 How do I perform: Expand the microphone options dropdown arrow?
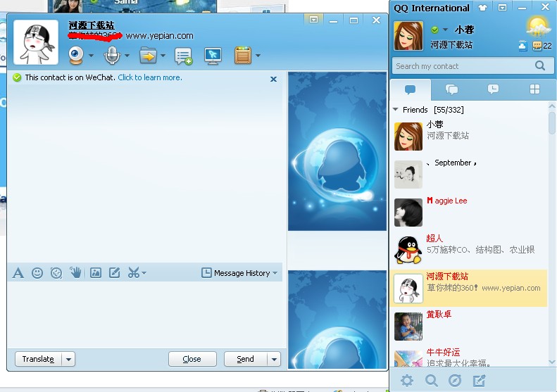[x=127, y=56]
